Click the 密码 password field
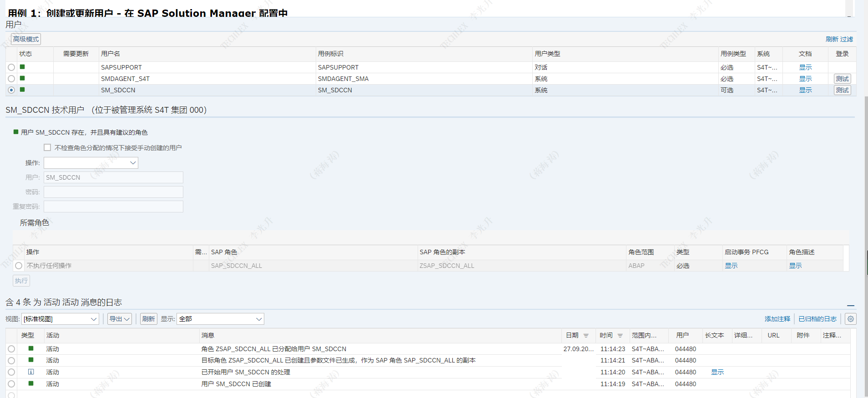The image size is (868, 398). pos(113,192)
